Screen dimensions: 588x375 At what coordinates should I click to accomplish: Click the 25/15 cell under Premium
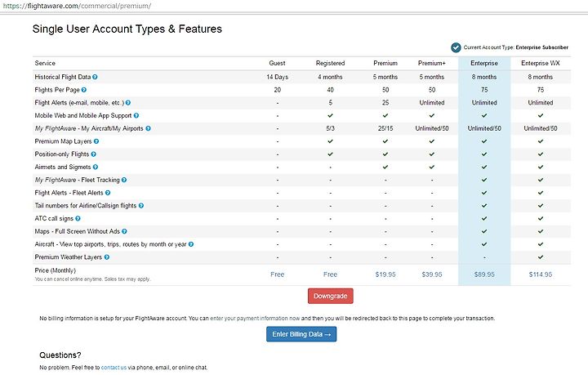point(385,128)
